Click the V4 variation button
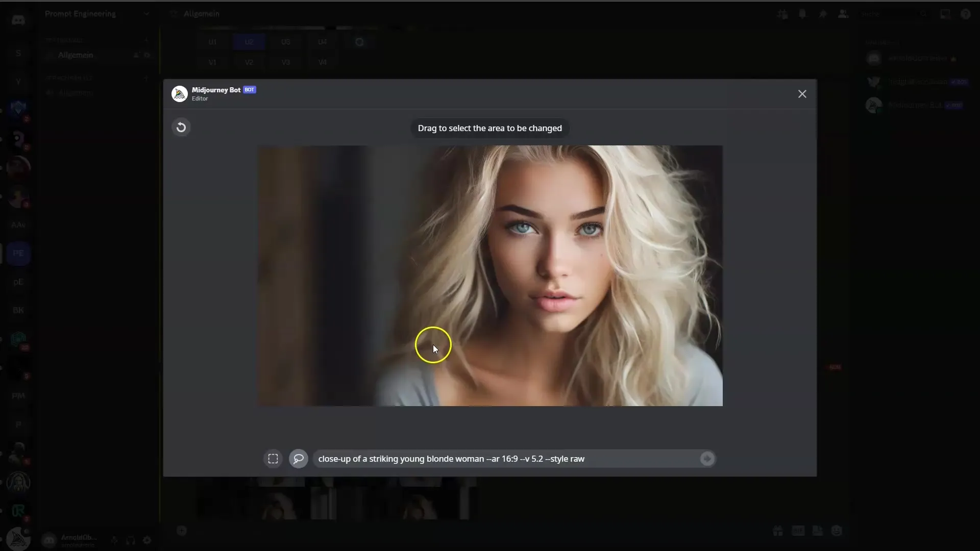The height and width of the screenshot is (551, 980). pyautogui.click(x=323, y=62)
